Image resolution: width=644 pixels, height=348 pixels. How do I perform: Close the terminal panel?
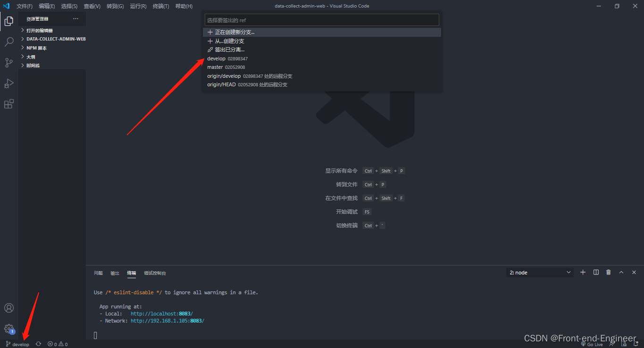(x=634, y=273)
